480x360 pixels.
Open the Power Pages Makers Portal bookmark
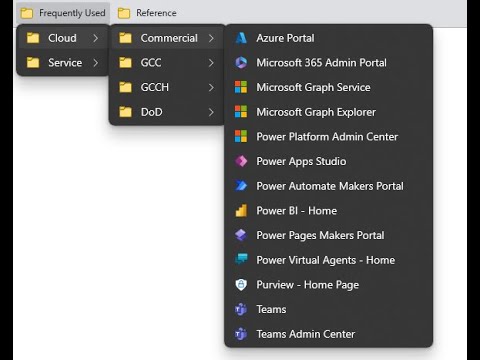coord(329,235)
